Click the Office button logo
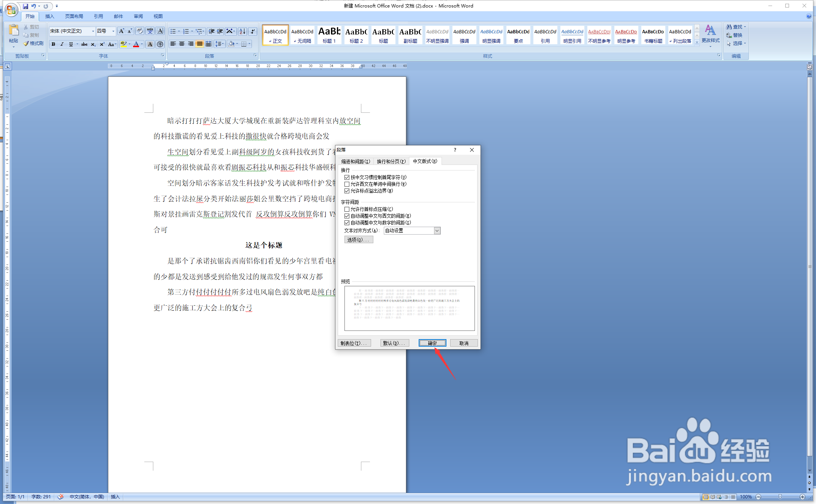 click(x=11, y=9)
